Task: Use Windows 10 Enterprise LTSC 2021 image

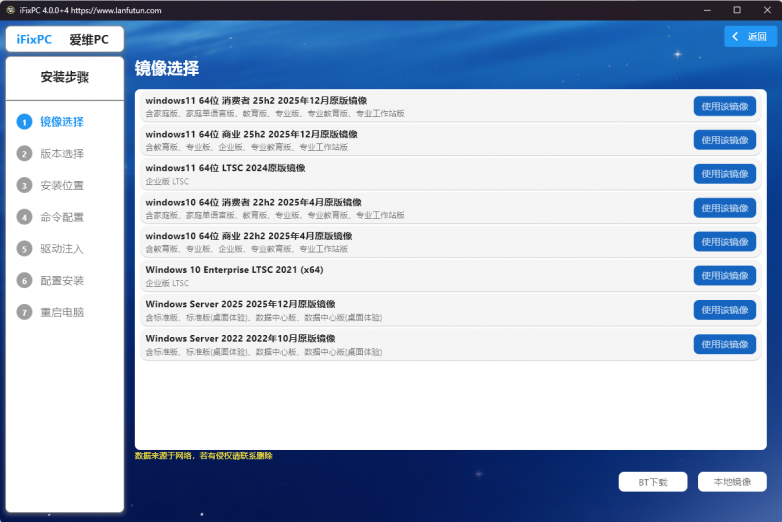Action: point(724,276)
